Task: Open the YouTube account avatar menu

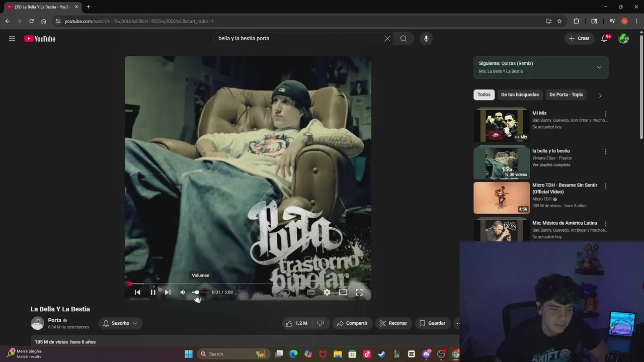Action: (x=624, y=38)
